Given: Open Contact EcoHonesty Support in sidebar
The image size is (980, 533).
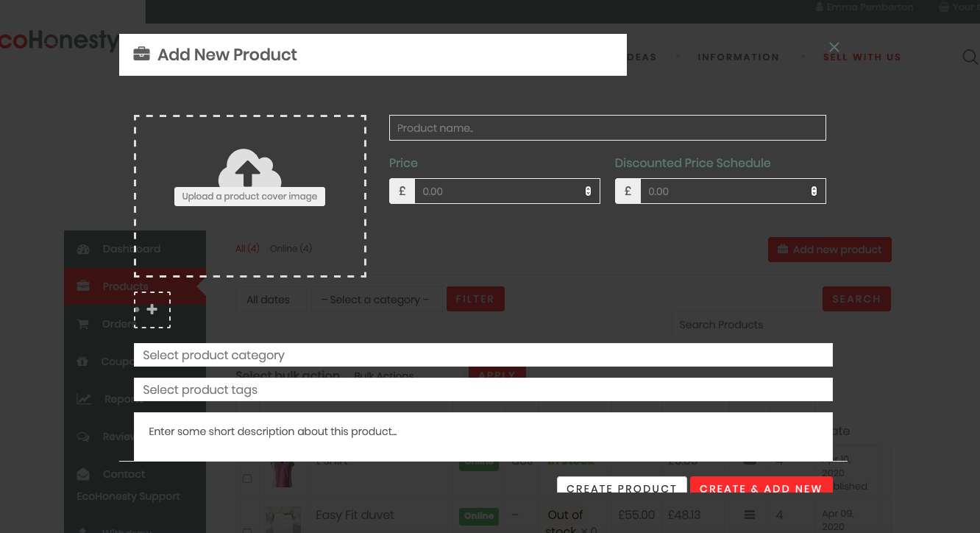Looking at the screenshot, I should (135, 485).
